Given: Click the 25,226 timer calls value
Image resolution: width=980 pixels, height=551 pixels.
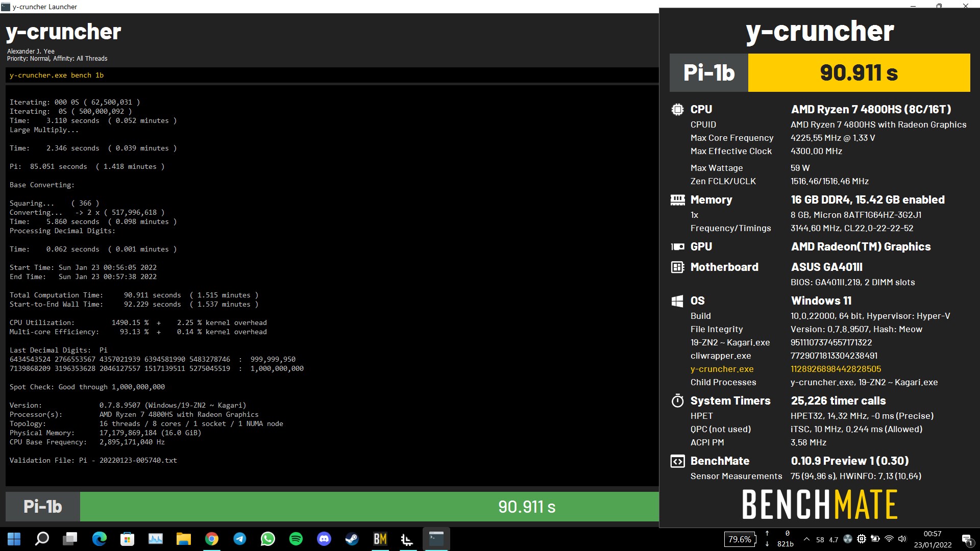Looking at the screenshot, I should (838, 400).
